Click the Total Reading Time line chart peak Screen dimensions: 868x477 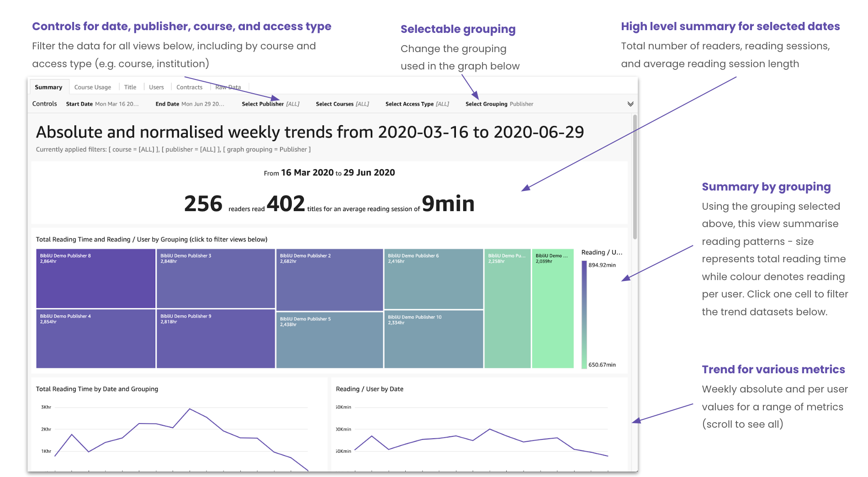pos(190,409)
